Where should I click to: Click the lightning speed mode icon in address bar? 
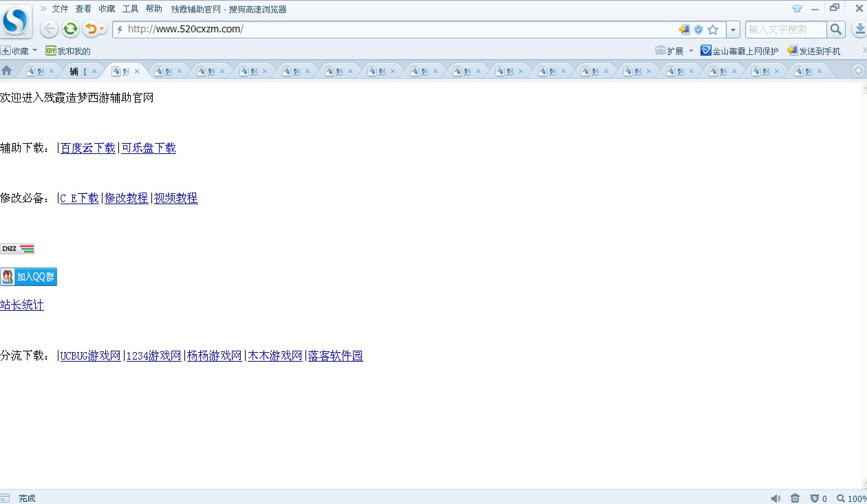click(x=120, y=30)
